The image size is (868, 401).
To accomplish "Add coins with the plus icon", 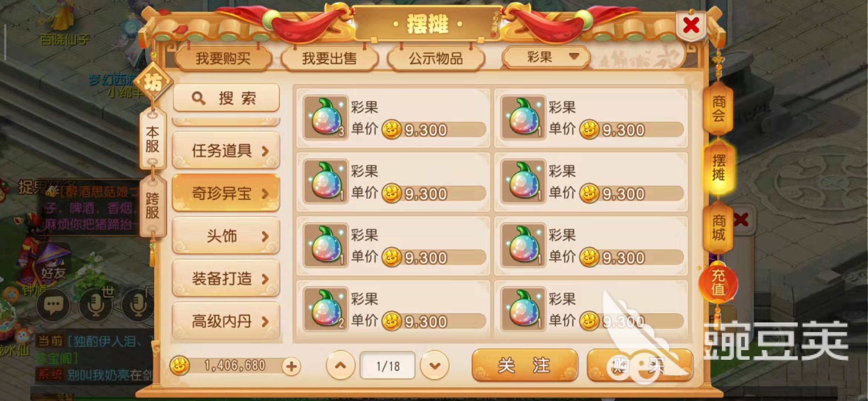I will 291,366.
